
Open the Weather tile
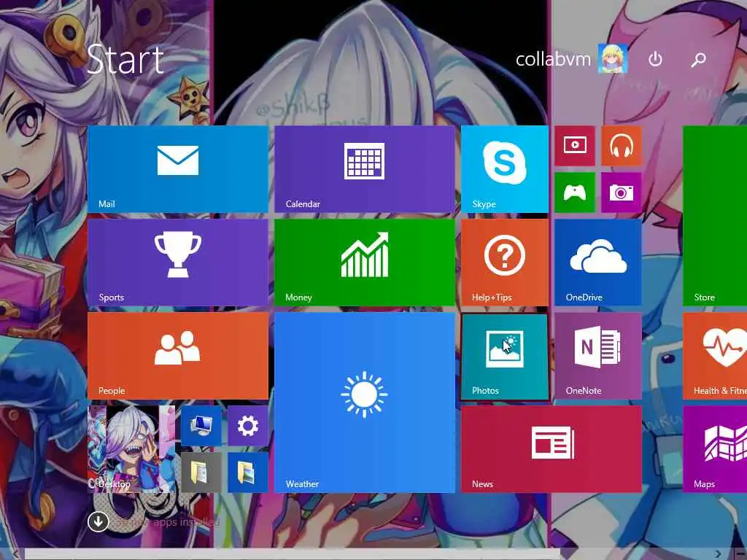pyautogui.click(x=365, y=402)
